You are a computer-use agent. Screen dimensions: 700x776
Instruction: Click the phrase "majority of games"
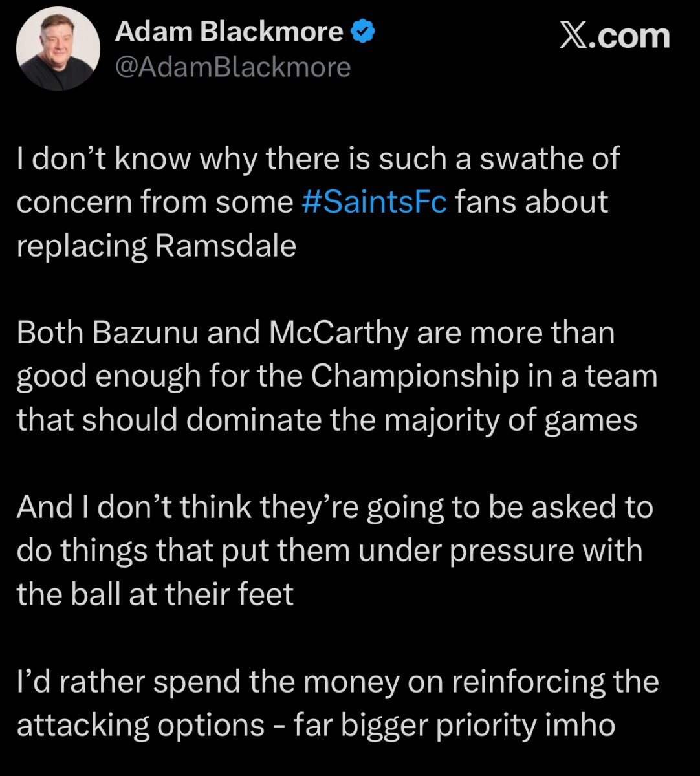pos(510,420)
